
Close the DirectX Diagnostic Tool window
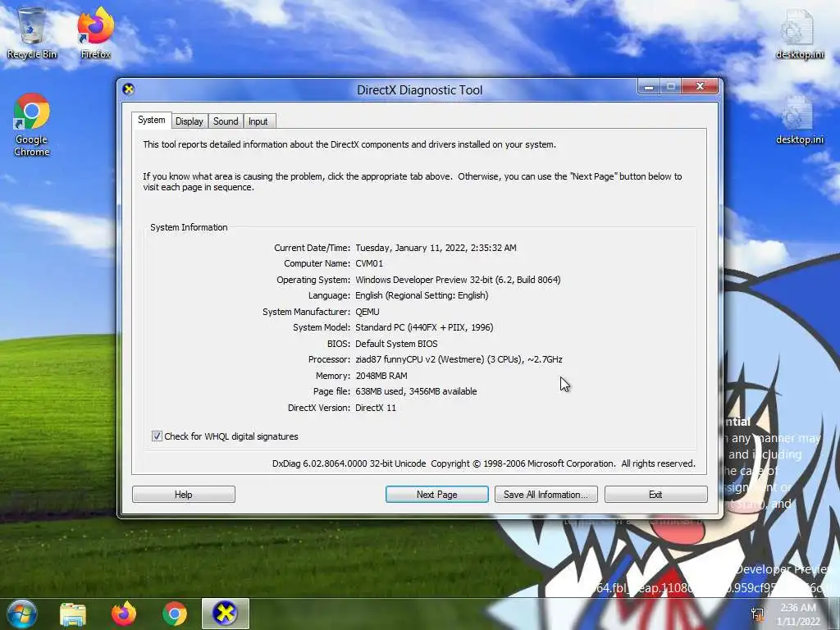pos(700,86)
